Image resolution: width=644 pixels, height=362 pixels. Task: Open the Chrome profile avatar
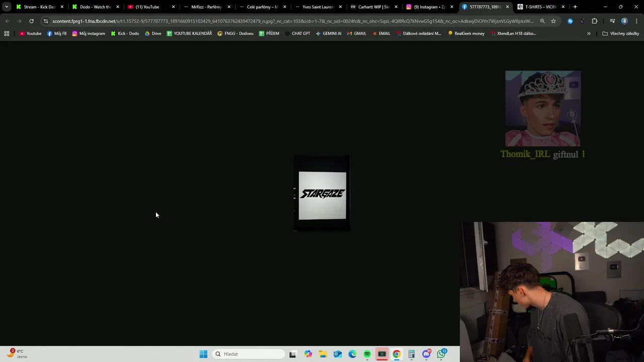pos(624,21)
